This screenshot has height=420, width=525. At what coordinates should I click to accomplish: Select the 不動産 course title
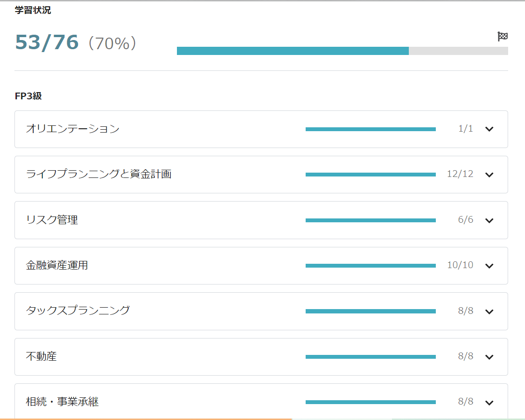(41, 357)
